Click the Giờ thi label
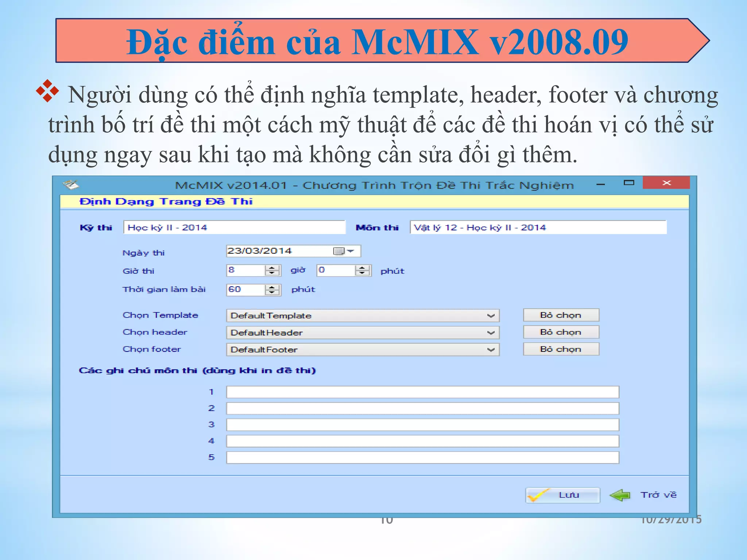The width and height of the screenshot is (747, 560). [138, 271]
